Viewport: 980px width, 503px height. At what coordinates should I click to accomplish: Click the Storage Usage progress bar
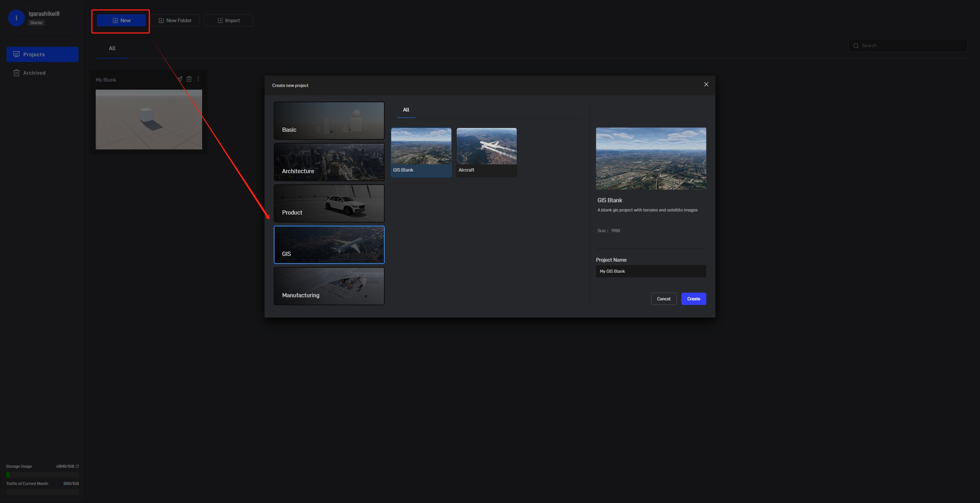[x=42, y=475]
